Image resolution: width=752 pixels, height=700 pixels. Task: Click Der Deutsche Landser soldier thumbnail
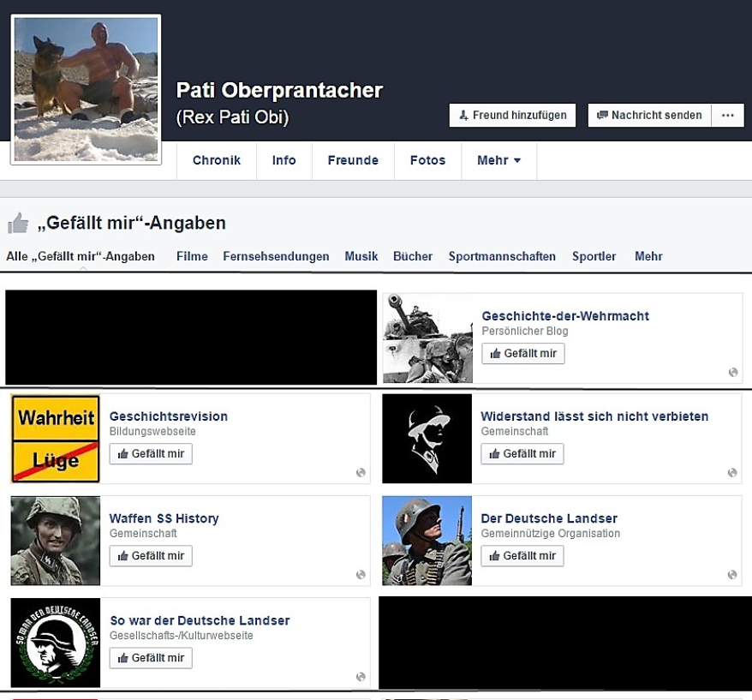[427, 541]
